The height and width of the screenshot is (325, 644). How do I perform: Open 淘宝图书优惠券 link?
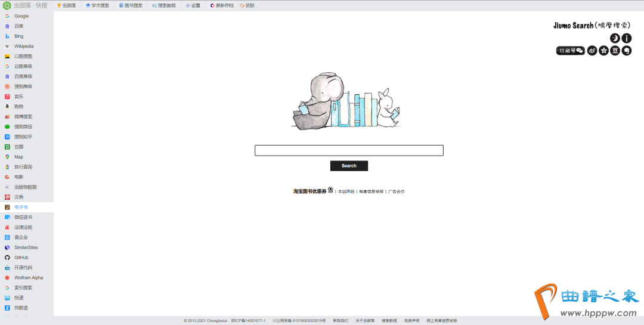pyautogui.click(x=309, y=191)
